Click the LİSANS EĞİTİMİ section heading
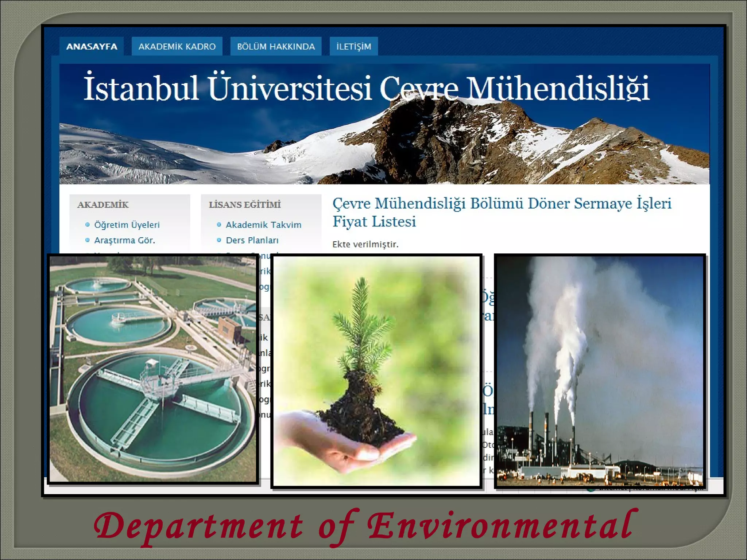 245,205
